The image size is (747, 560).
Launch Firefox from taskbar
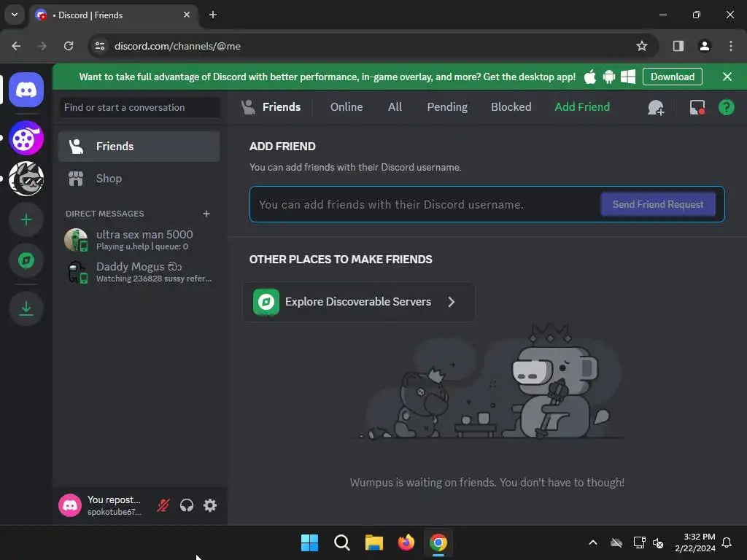pyautogui.click(x=406, y=542)
